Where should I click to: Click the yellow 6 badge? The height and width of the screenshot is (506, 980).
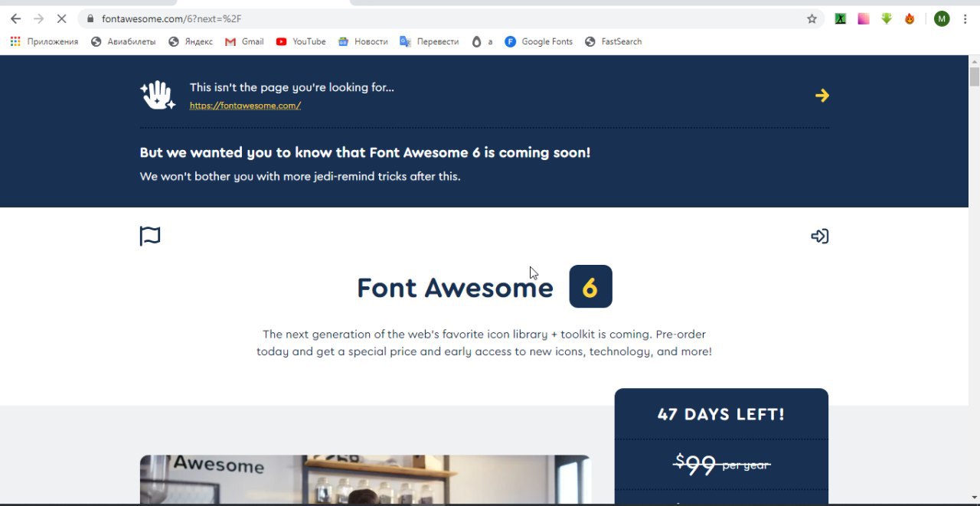coord(591,286)
